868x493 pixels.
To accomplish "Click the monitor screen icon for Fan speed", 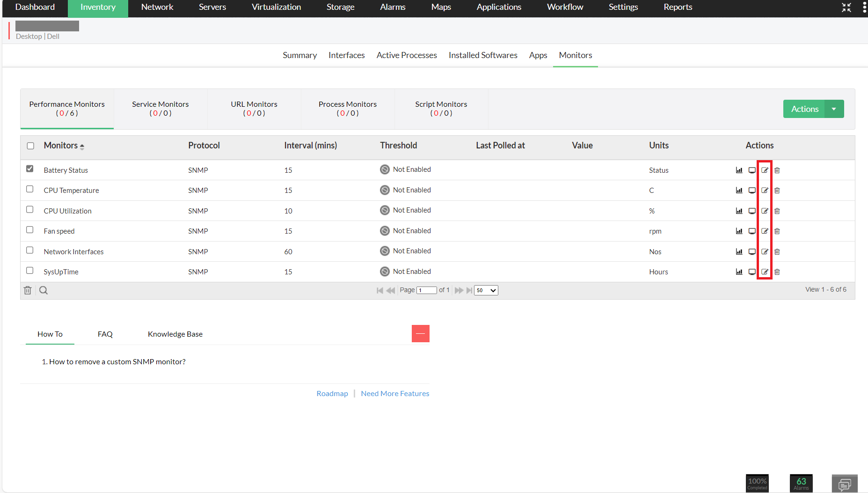I will tap(752, 231).
